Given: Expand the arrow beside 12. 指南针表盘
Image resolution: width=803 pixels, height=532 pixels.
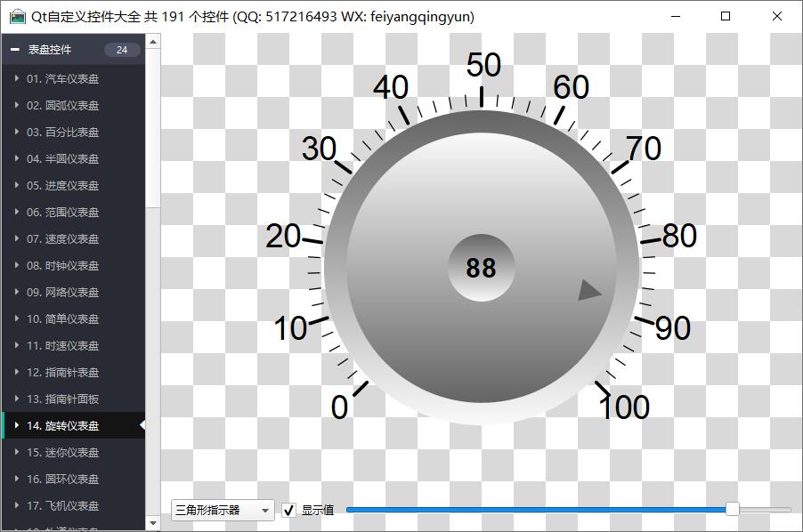Looking at the screenshot, I should (17, 372).
